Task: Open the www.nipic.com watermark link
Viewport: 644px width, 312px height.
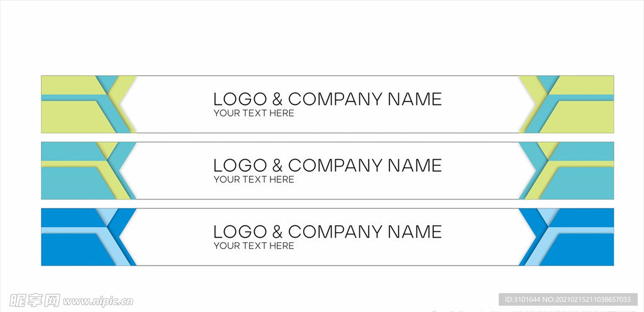Action: [97, 301]
